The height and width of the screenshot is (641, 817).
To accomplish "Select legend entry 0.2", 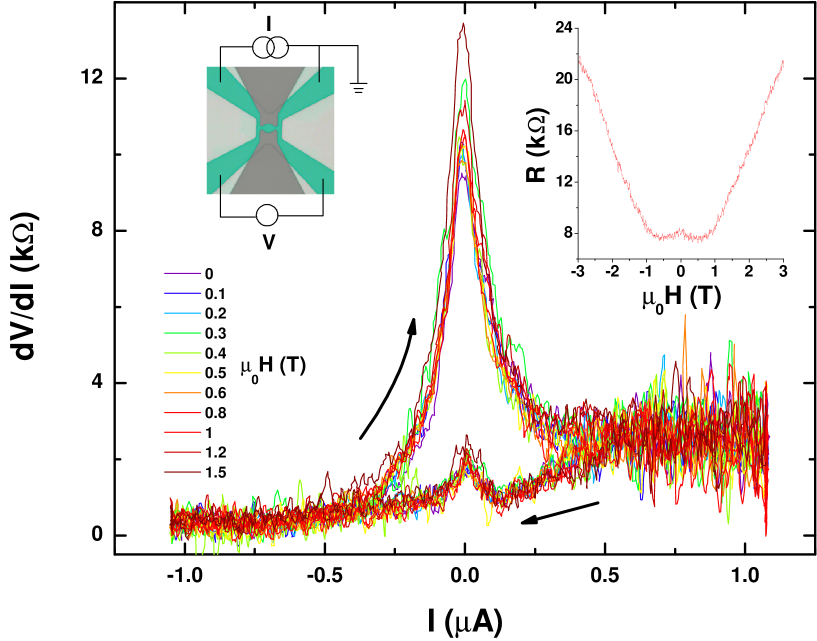I will tap(195, 314).
